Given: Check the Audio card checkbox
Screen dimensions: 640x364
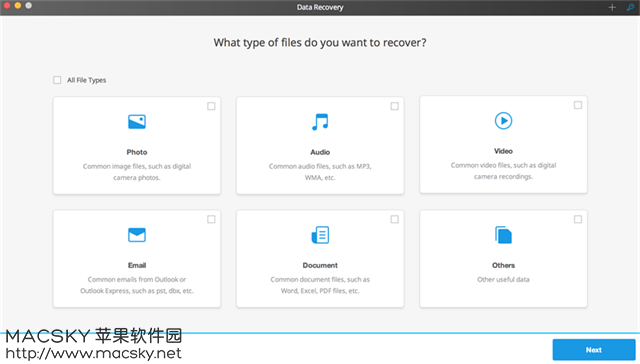Looking at the screenshot, I should pos(394,106).
